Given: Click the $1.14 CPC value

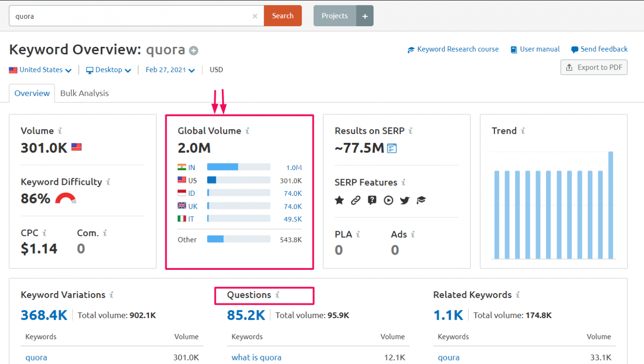Looking at the screenshot, I should tap(39, 249).
